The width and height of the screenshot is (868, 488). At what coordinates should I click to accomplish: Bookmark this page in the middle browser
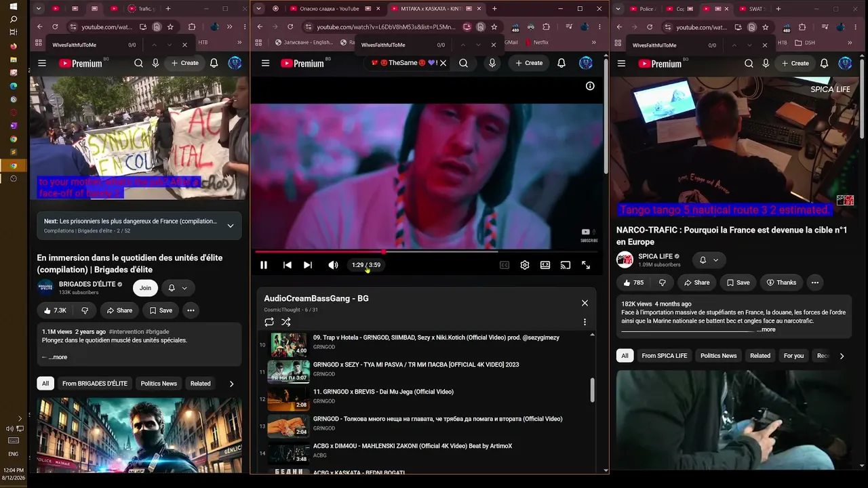[x=494, y=27]
